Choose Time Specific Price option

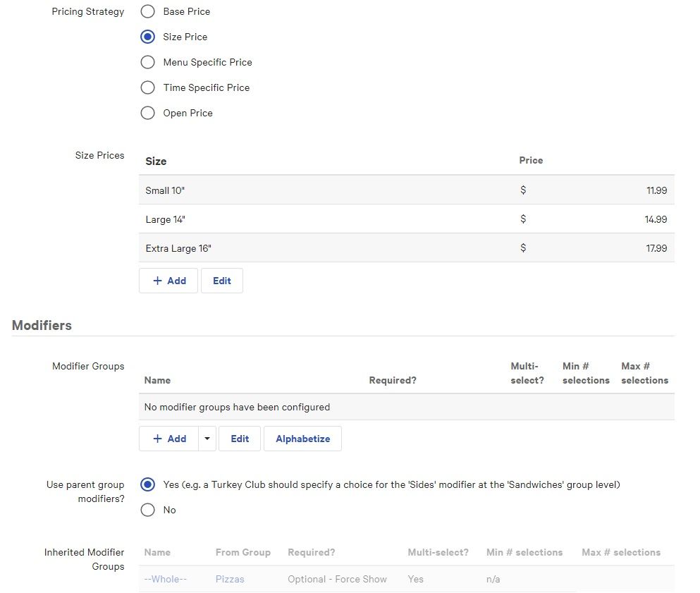click(x=147, y=88)
